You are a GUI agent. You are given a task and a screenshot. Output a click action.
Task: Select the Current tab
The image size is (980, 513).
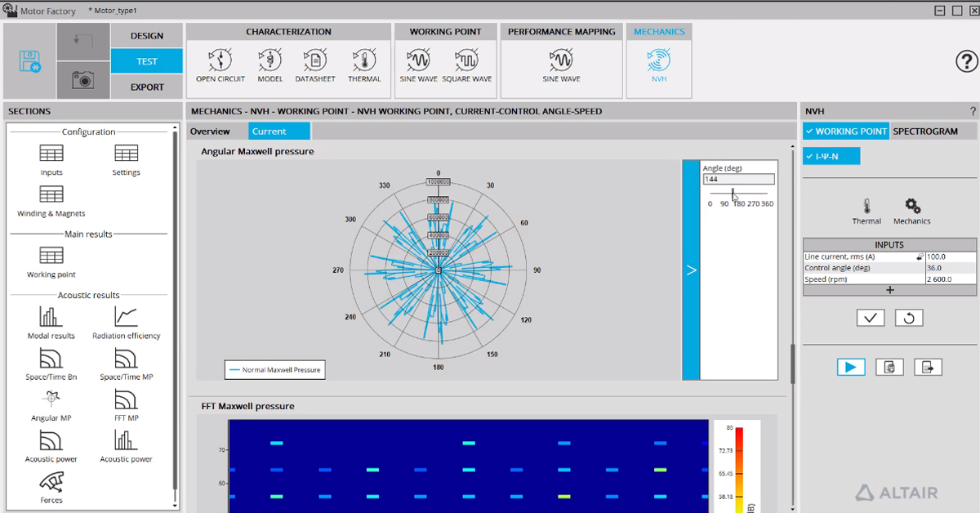click(279, 132)
